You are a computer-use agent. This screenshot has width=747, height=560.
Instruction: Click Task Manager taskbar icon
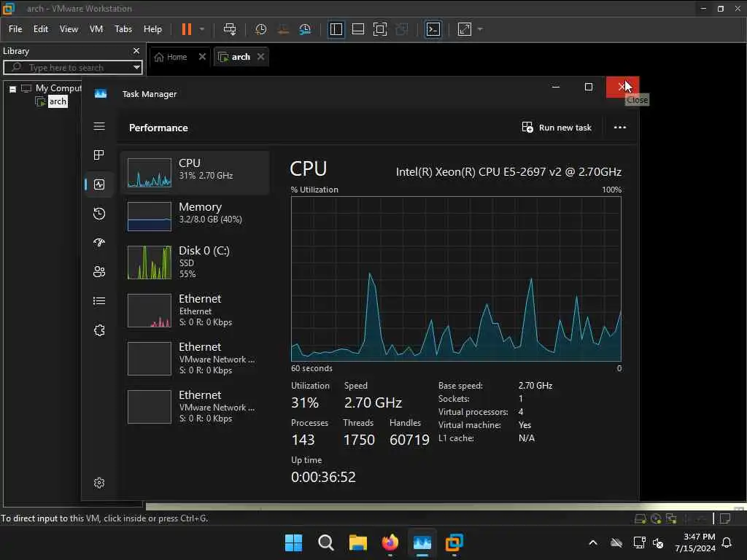422,542
